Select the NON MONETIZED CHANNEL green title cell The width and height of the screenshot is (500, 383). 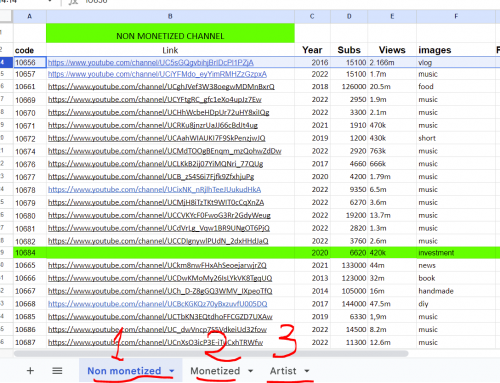(170, 33)
